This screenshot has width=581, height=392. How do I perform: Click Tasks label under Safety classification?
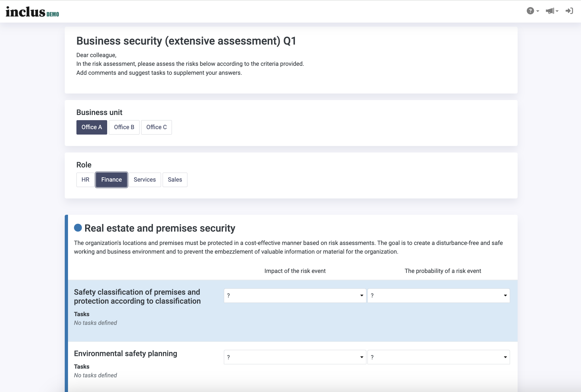coord(82,314)
